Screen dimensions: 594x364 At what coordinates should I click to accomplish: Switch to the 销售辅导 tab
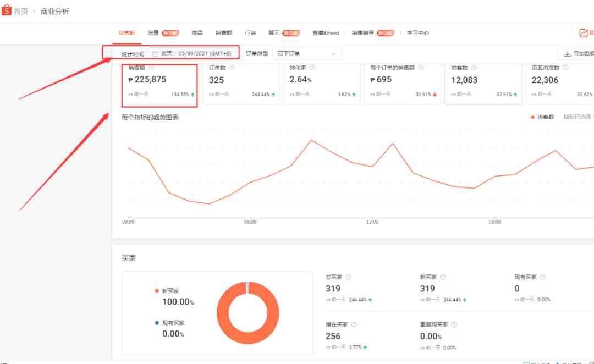tap(362, 33)
